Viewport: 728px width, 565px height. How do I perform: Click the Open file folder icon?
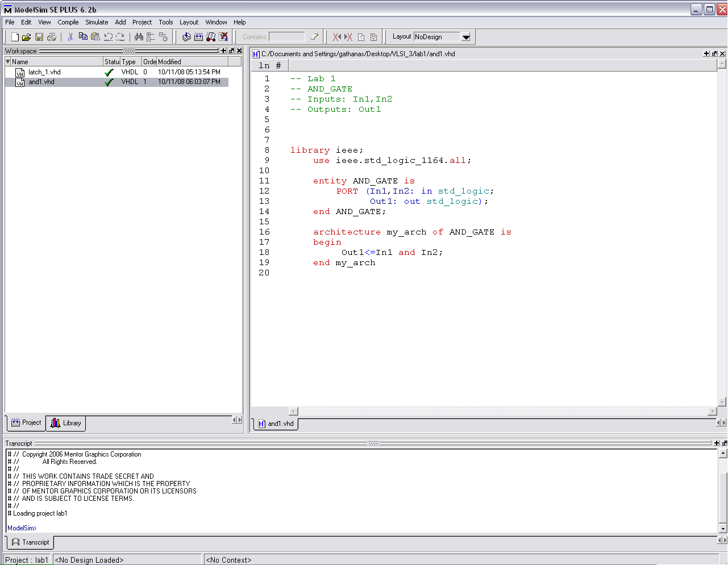point(26,37)
